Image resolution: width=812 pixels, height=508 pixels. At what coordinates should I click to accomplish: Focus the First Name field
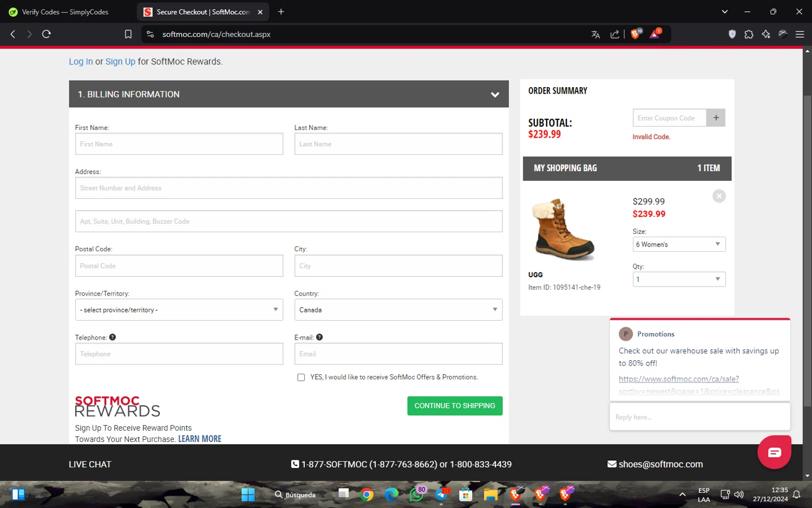pyautogui.click(x=179, y=144)
